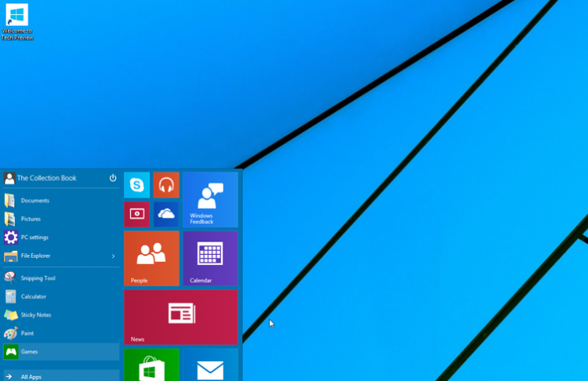The width and height of the screenshot is (588, 381).
Task: Launch the Calculator label
Action: point(34,297)
